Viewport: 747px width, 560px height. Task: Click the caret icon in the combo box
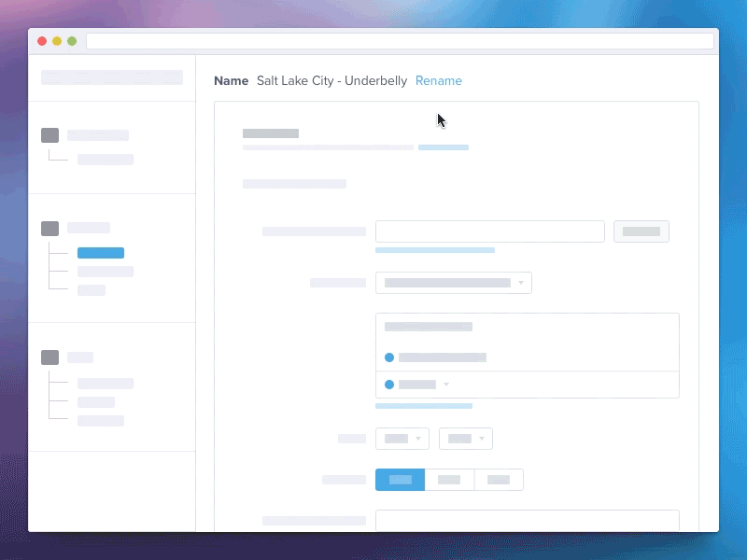[521, 282]
